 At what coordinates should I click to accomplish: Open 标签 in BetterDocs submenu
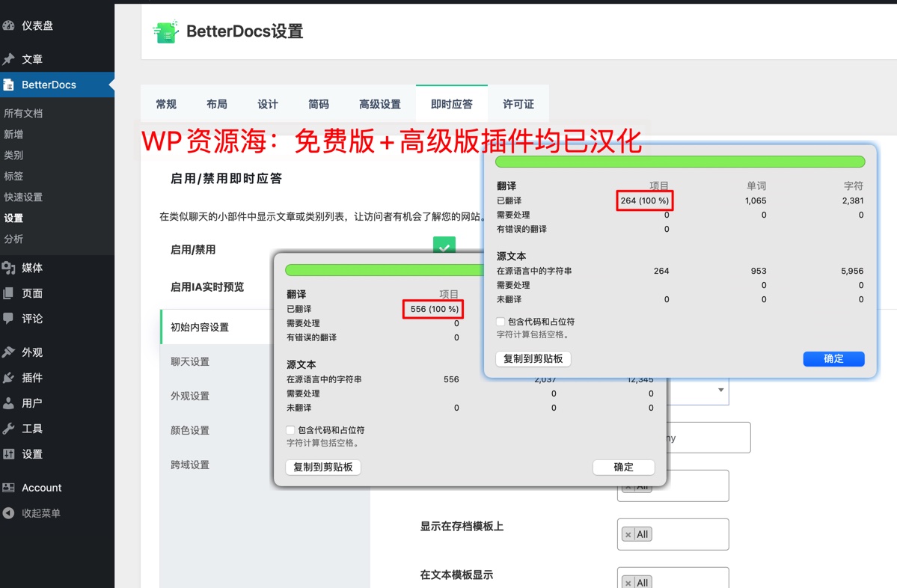[x=13, y=176]
